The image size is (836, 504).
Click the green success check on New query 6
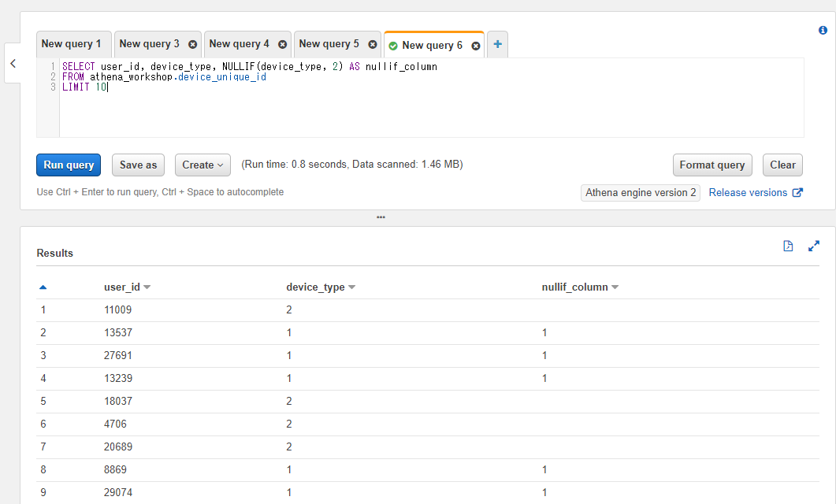tap(392, 46)
